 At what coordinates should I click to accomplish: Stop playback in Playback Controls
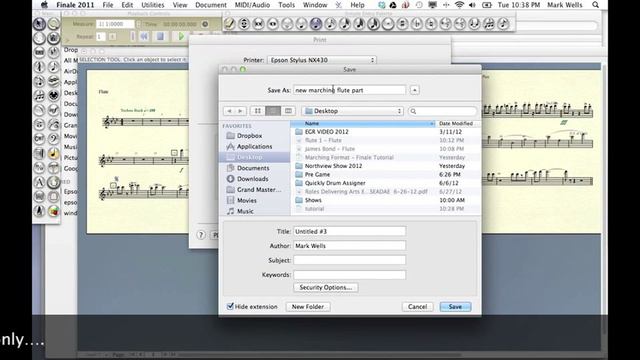coord(160,36)
